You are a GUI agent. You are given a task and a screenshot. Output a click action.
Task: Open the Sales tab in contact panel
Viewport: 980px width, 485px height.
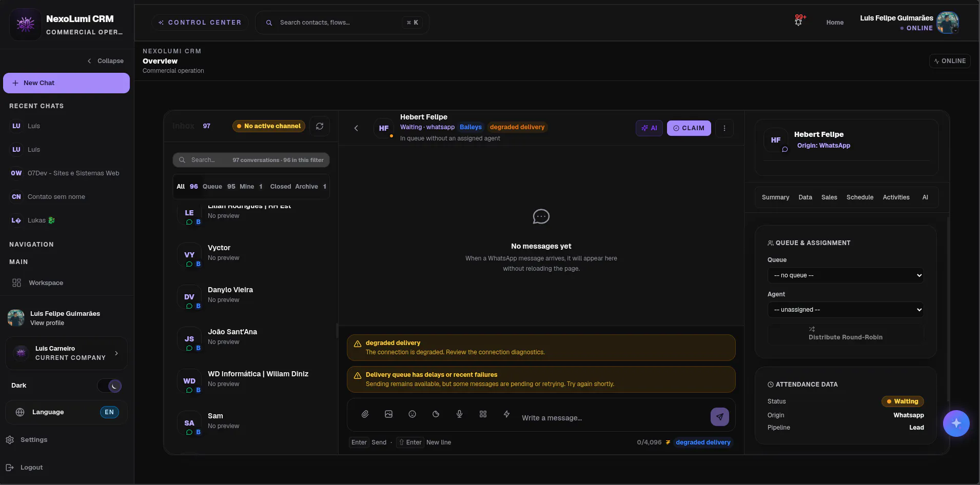pos(829,197)
